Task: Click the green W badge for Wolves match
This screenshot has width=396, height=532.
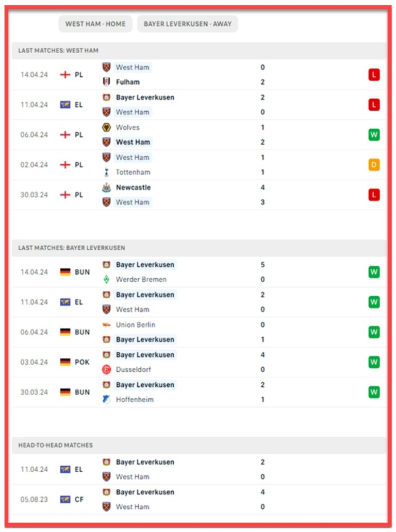Action: tap(374, 135)
